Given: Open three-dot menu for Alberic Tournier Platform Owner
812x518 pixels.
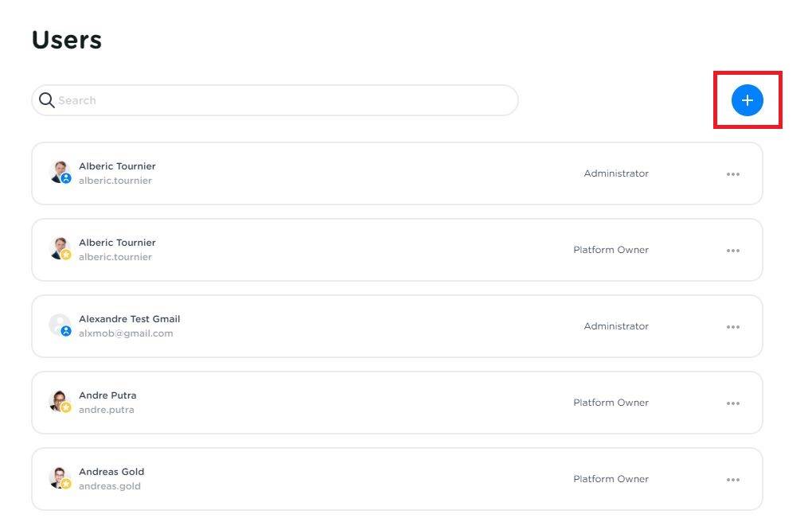Looking at the screenshot, I should click(732, 251).
